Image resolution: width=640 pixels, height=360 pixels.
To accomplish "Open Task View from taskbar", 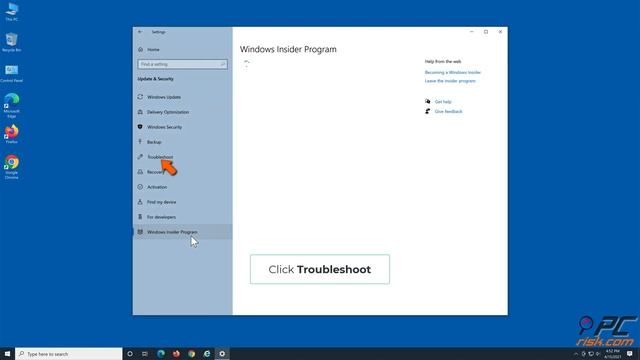I will [x=145, y=353].
